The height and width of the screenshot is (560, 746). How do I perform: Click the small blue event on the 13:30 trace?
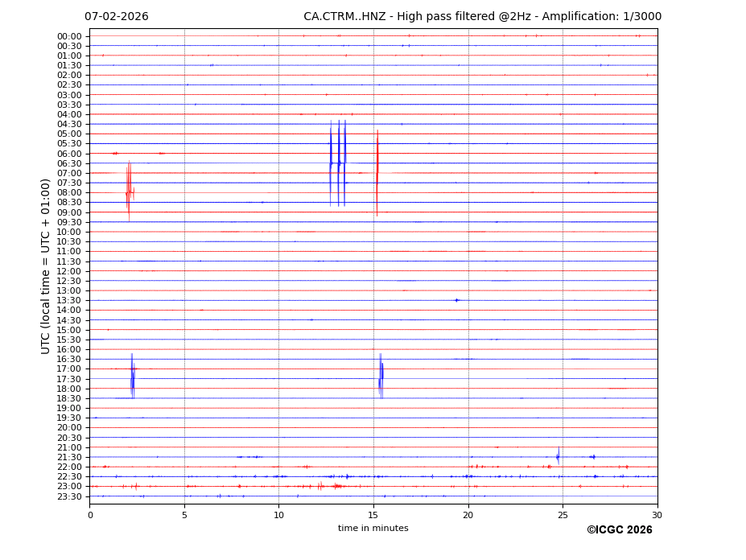click(x=456, y=300)
